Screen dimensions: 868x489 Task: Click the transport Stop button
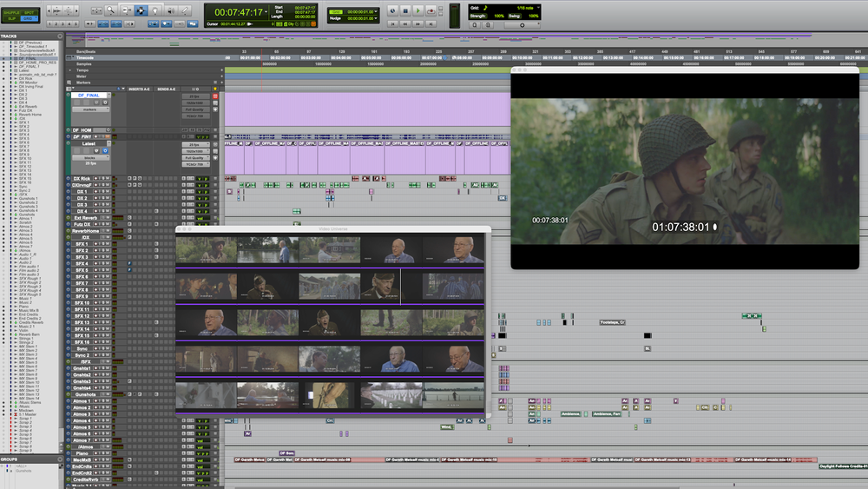405,10
